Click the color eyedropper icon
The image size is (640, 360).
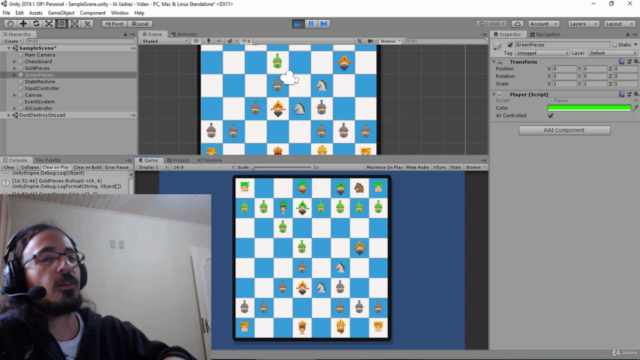tap(635, 108)
